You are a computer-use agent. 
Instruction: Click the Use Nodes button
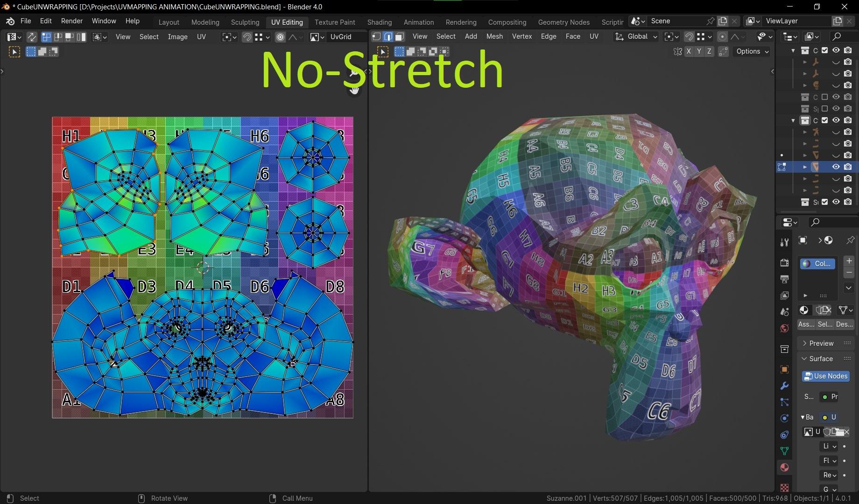click(x=825, y=376)
